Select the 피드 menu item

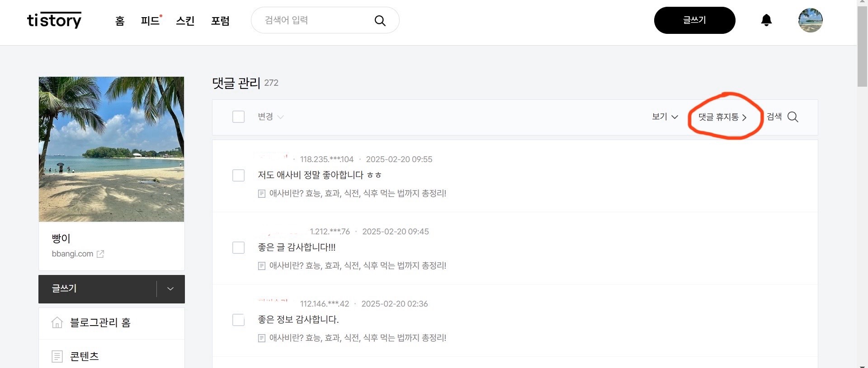pyautogui.click(x=150, y=21)
